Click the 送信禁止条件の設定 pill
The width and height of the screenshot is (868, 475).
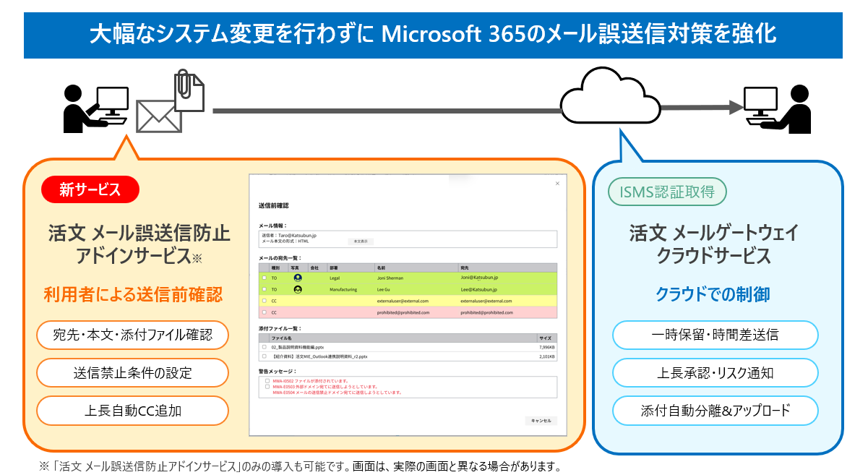(x=132, y=373)
